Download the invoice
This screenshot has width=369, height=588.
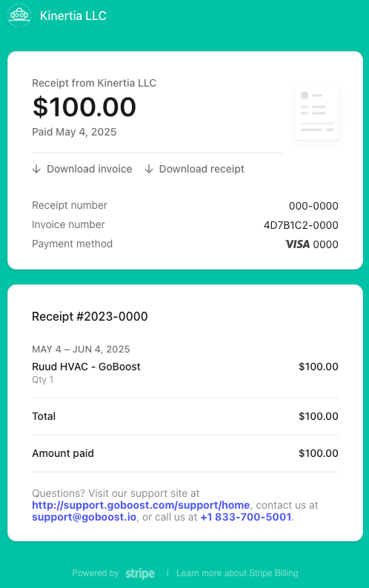click(82, 169)
